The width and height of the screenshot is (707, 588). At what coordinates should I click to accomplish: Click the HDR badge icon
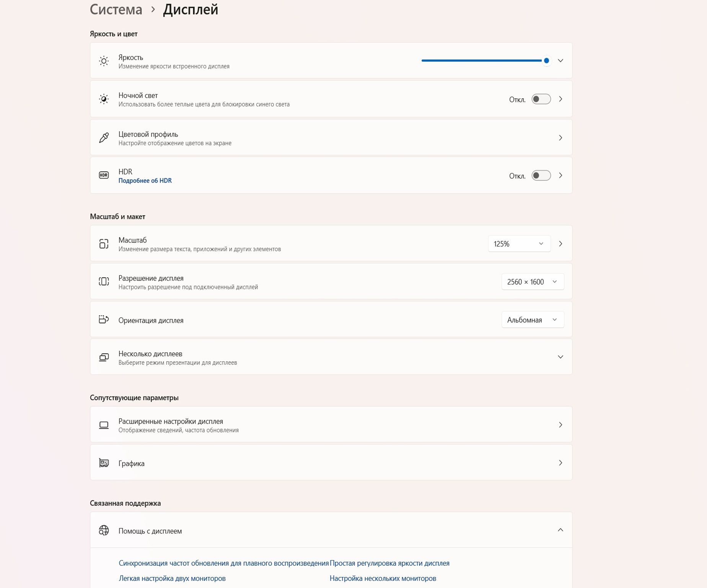[x=104, y=175]
